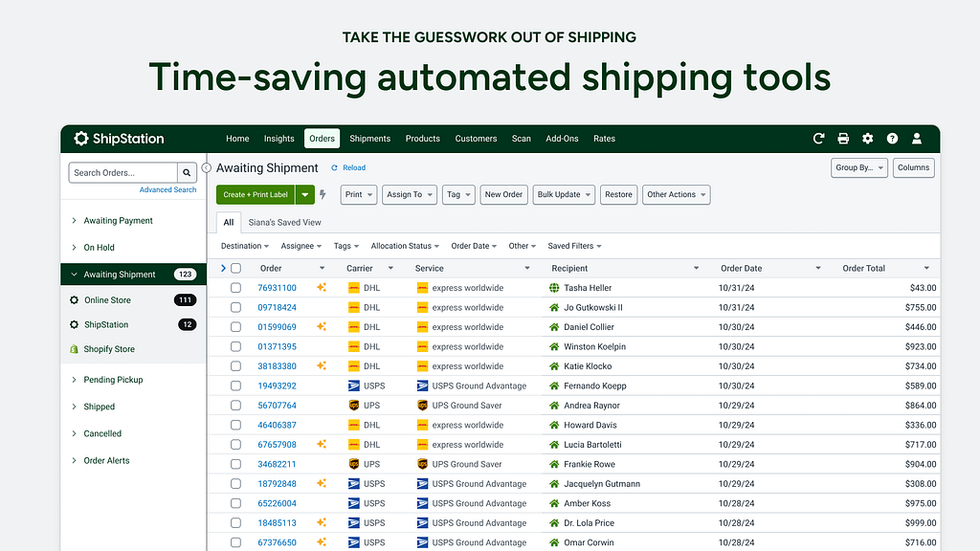Sort by the Order Total column header

pyautogui.click(x=864, y=268)
